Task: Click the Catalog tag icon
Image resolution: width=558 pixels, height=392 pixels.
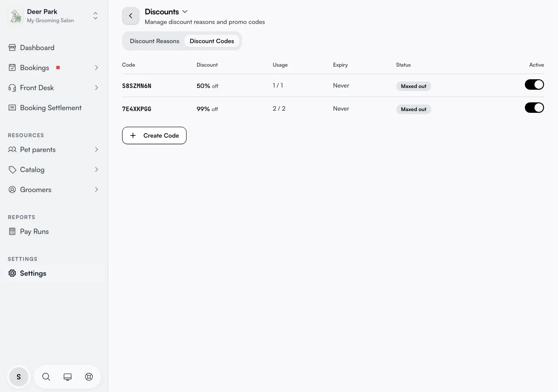Action: click(12, 169)
